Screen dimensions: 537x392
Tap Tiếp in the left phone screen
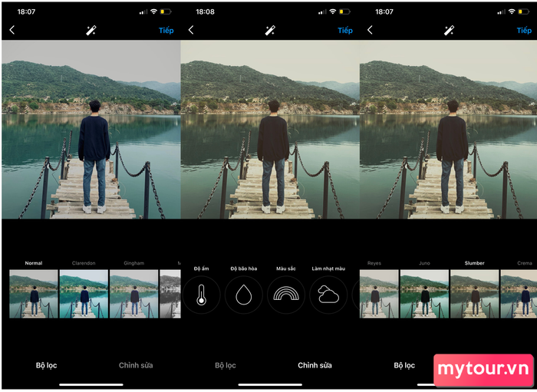tap(166, 31)
